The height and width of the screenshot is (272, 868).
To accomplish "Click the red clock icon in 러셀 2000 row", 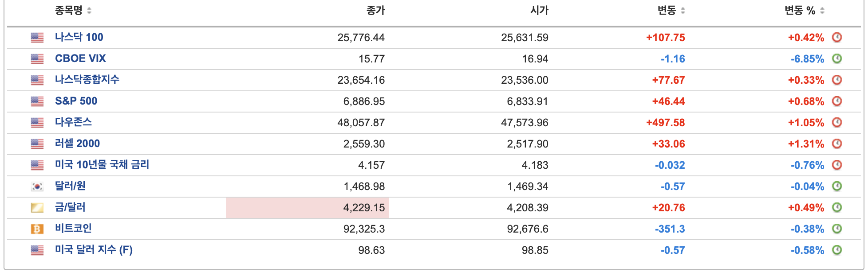I will pyautogui.click(x=836, y=144).
